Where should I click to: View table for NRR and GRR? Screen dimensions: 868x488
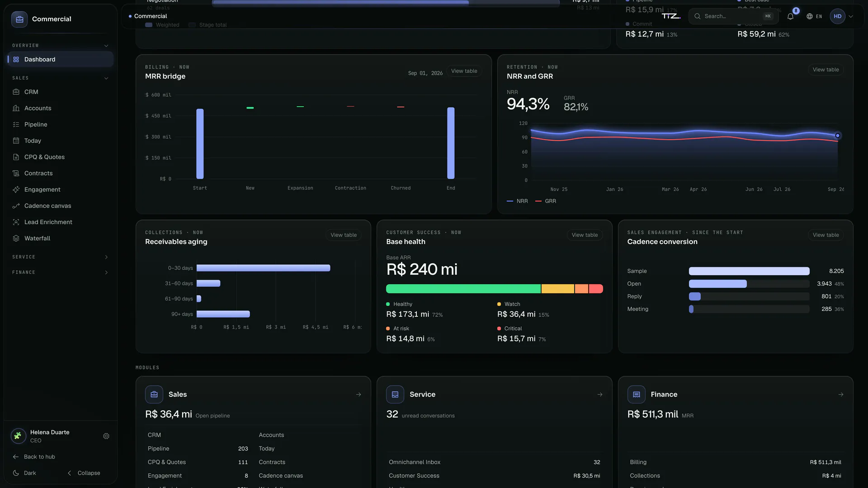tap(826, 70)
